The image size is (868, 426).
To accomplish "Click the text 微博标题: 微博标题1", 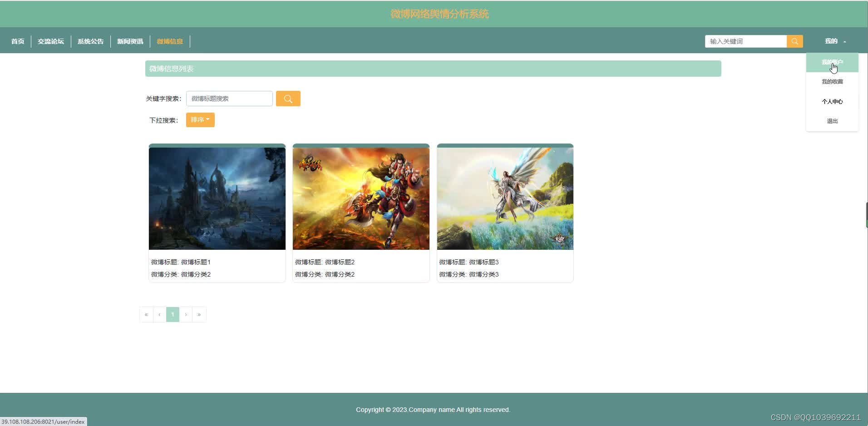I will pyautogui.click(x=181, y=262).
